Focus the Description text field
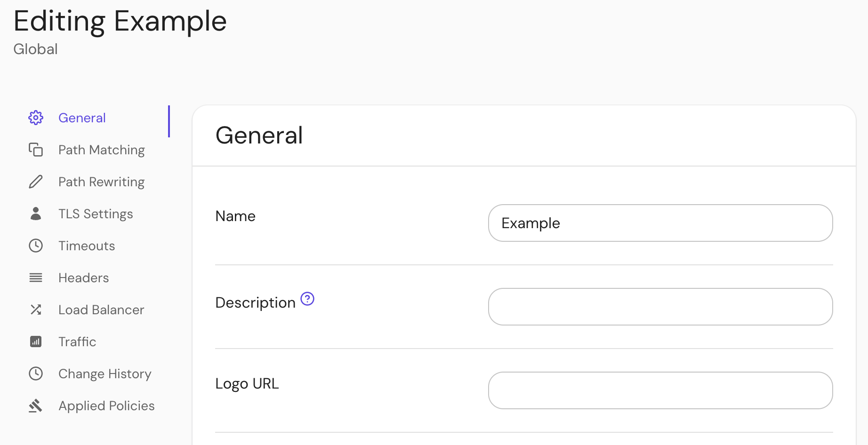Image resolution: width=868 pixels, height=445 pixels. (x=660, y=307)
